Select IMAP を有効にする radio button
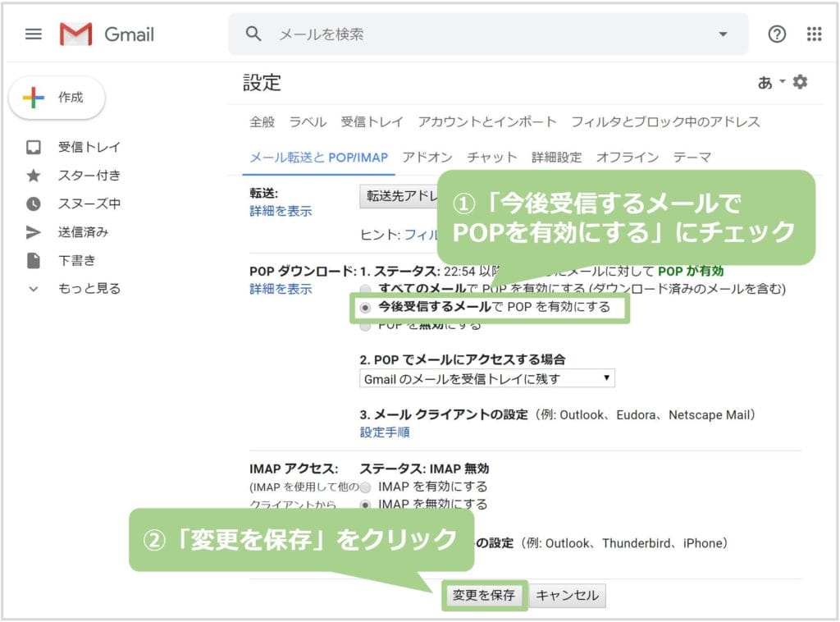 [x=365, y=487]
